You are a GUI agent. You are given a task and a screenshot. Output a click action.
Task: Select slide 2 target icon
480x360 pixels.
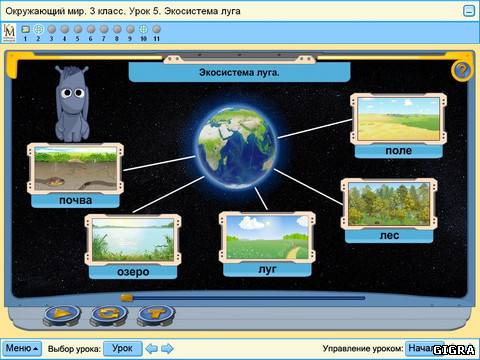tap(38, 29)
